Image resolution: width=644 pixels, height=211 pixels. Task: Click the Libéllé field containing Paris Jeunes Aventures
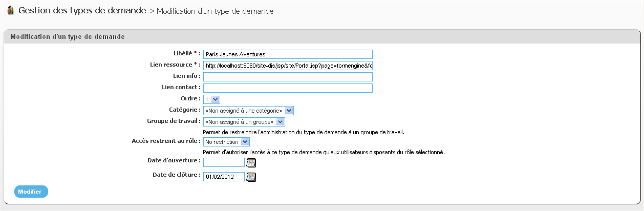click(288, 54)
